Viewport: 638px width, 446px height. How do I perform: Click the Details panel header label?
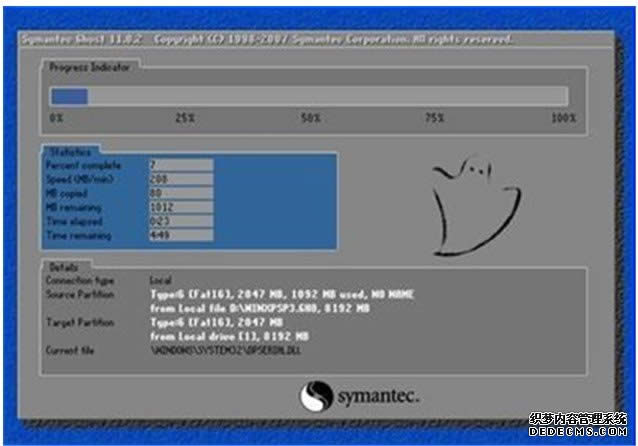click(60, 270)
